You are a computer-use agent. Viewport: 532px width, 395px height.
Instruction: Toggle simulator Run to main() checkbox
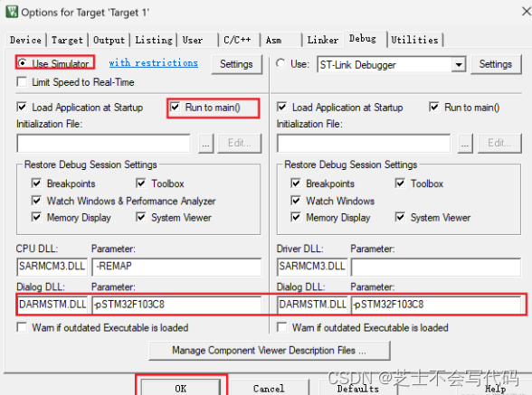coord(176,108)
